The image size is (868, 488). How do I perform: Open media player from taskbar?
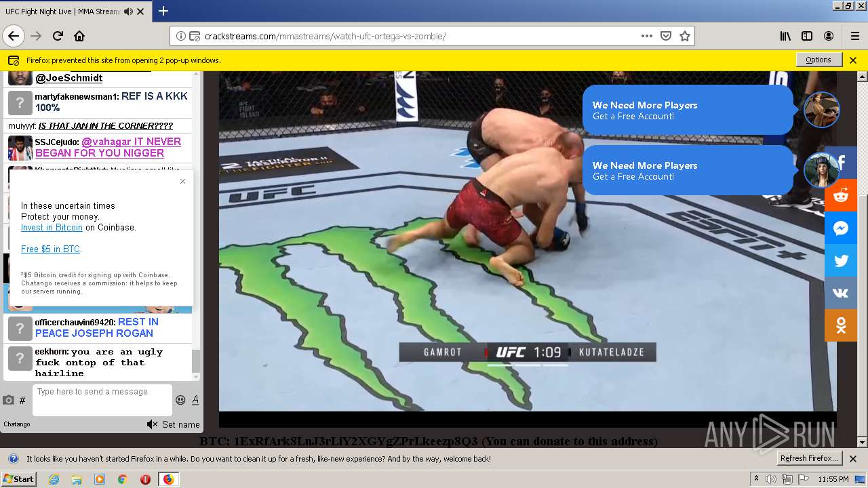click(x=100, y=479)
